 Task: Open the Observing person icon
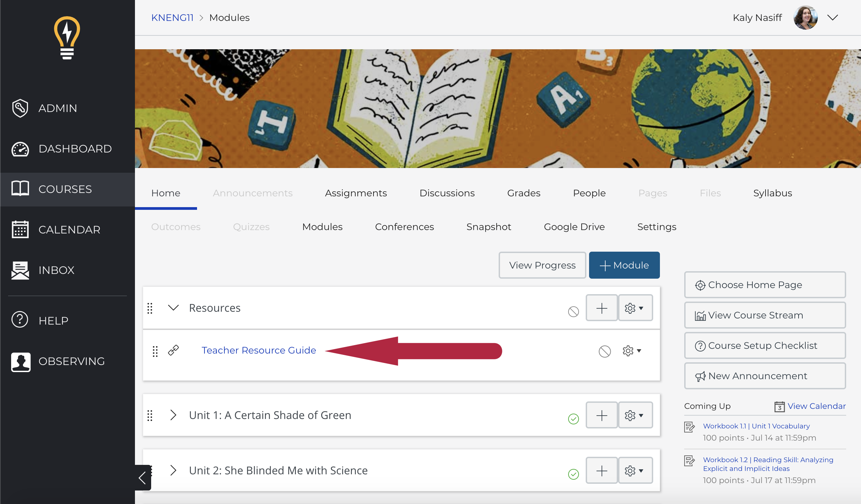21,362
